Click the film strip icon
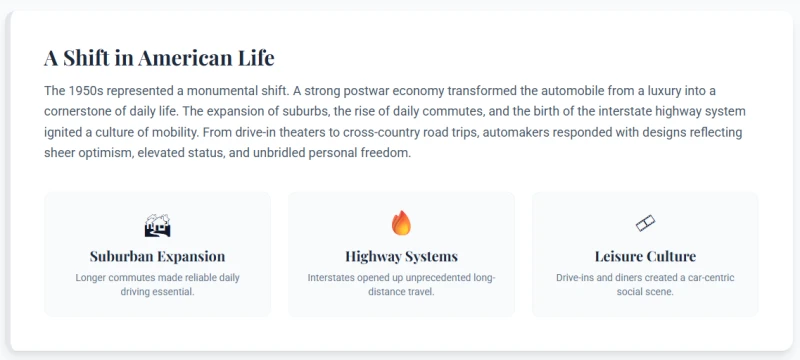800x360 pixels. 645,223
